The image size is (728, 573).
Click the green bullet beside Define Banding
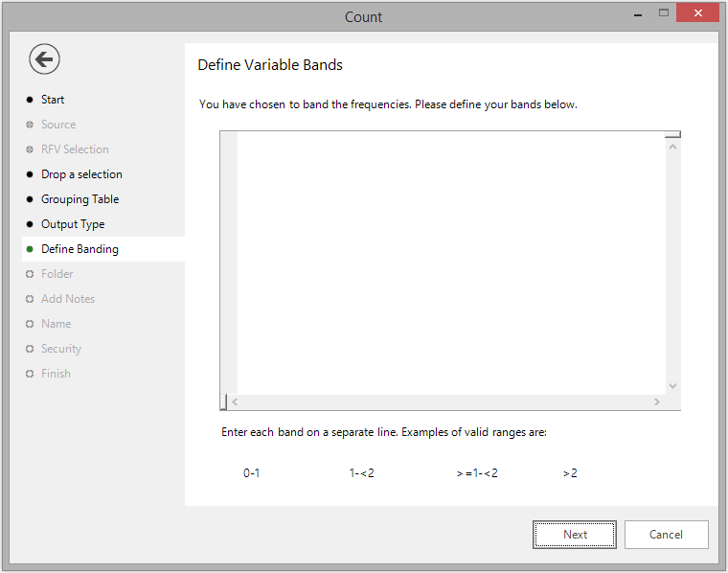[x=30, y=249]
